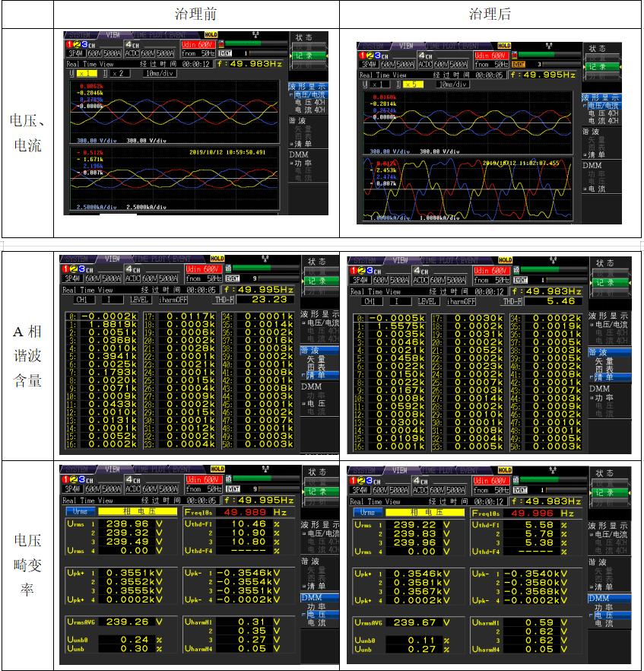Switch to SYSTEM tab in 治理后 waveform screen
The width and height of the screenshot is (644, 671).
[373, 46]
